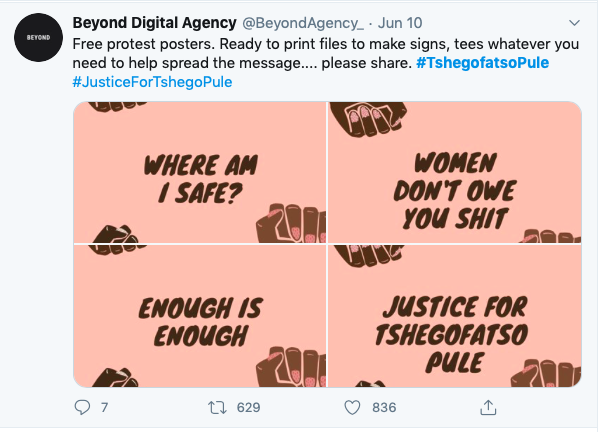Image resolution: width=601 pixels, height=432 pixels.
Task: Click the reply speech bubble icon
Action: [82, 407]
